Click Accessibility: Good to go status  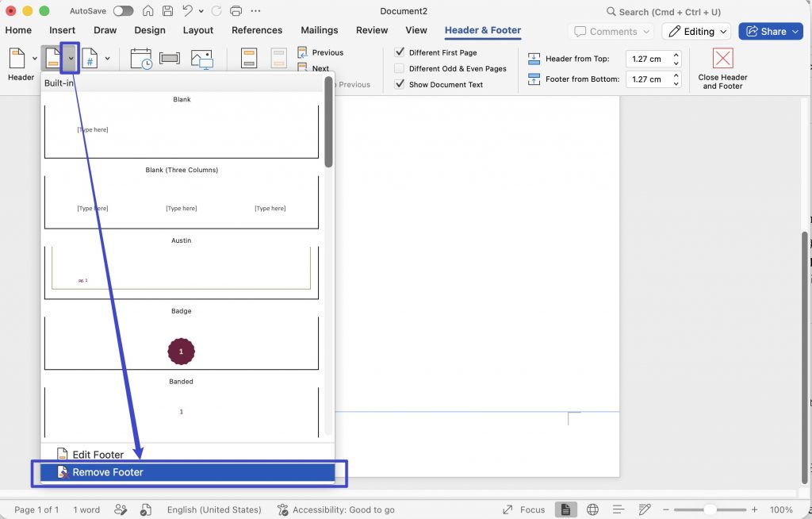tap(335, 509)
